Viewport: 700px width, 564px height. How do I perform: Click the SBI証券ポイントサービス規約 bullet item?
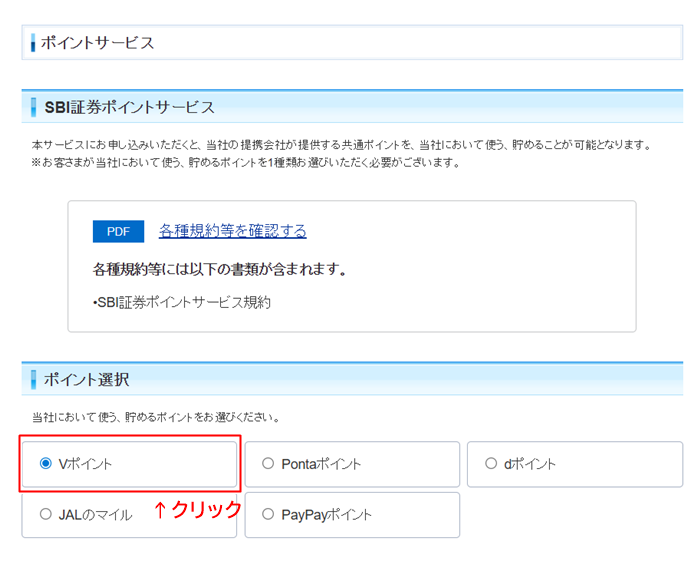(x=181, y=301)
